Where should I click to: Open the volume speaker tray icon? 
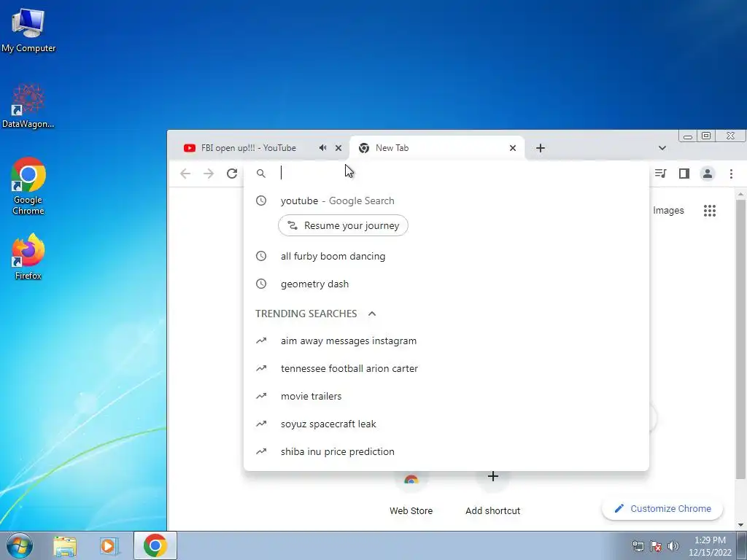673,546
